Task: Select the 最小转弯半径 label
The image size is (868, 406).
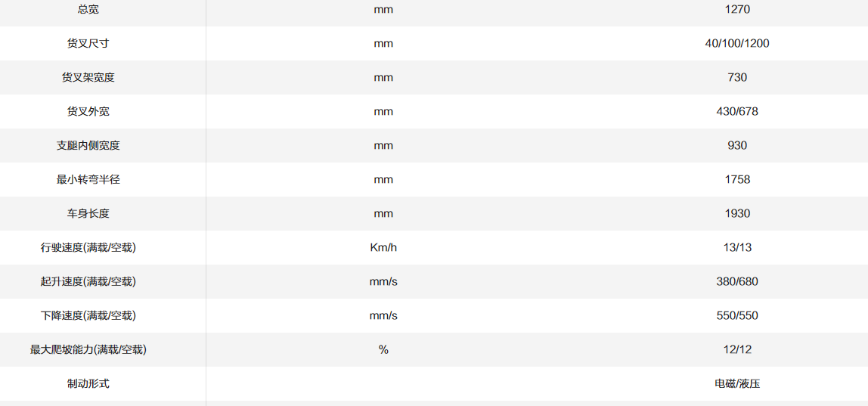Action: click(88, 180)
